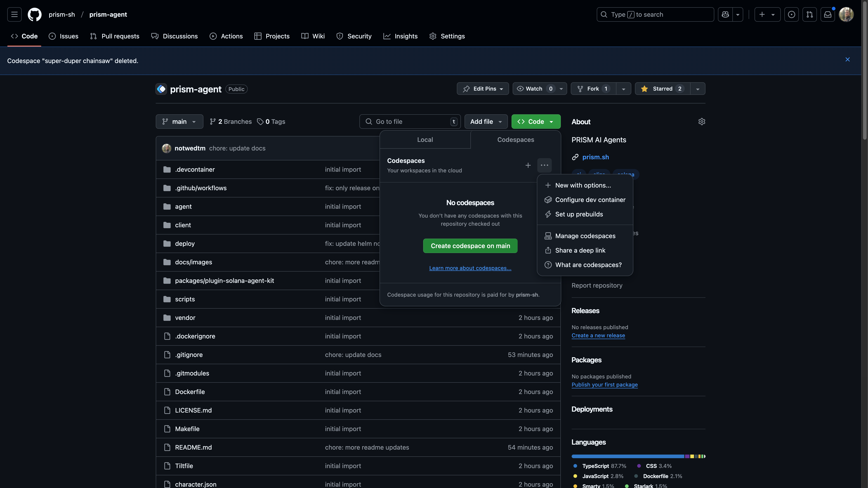The width and height of the screenshot is (868, 488).
Task: Choose New with options menu item
Action: click(x=585, y=185)
